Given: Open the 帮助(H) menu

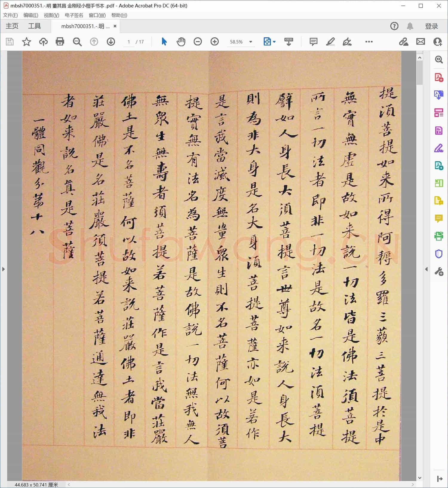Looking at the screenshot, I should pos(119,15).
